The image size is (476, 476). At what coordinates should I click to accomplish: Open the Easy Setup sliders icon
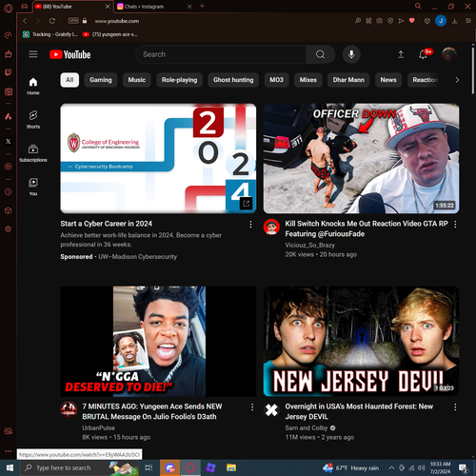468,21
